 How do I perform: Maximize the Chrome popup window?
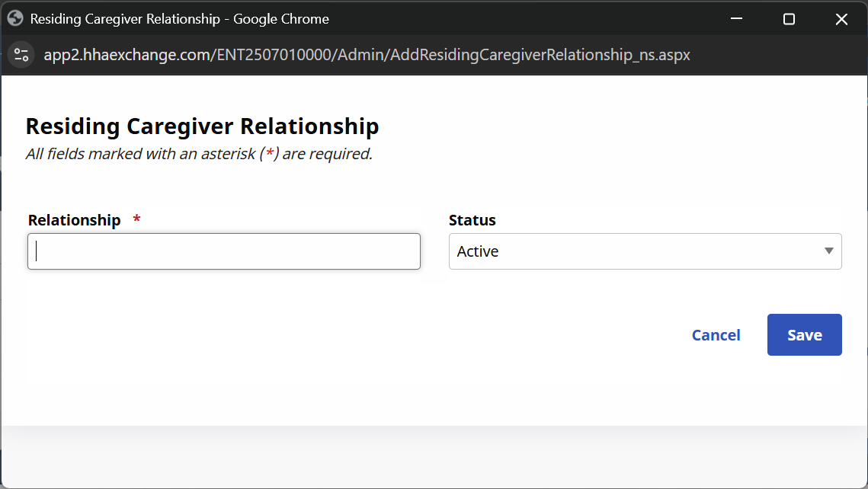pyautogui.click(x=789, y=19)
